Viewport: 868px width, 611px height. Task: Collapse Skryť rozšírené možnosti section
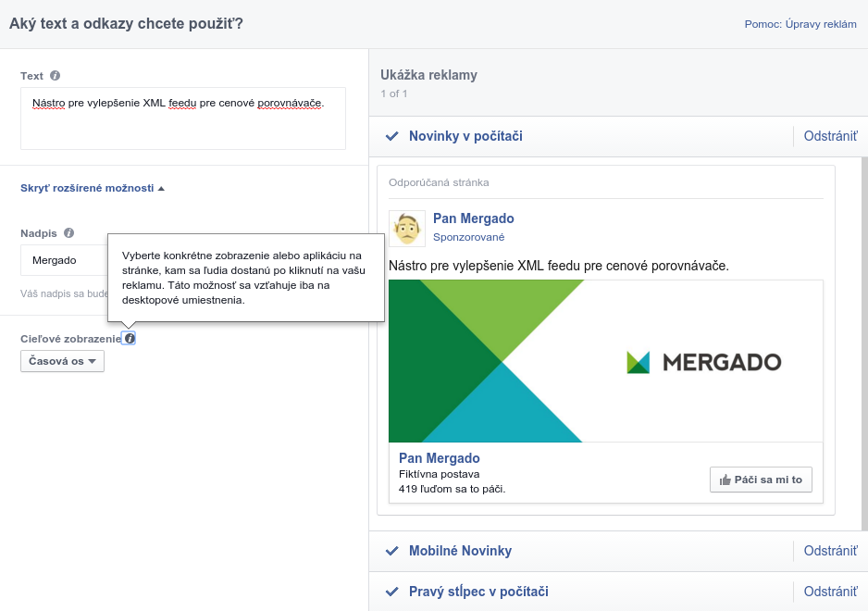93,188
